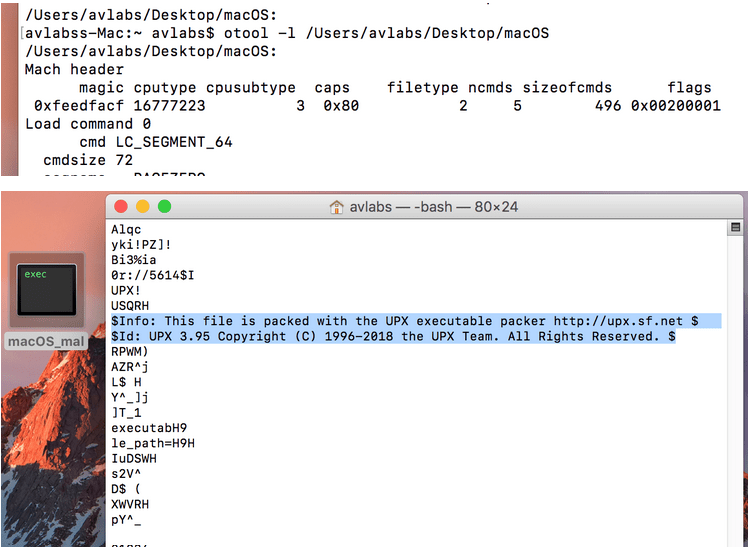Click the 'Load command 0' line
The height and width of the screenshot is (547, 748).
tap(88, 124)
